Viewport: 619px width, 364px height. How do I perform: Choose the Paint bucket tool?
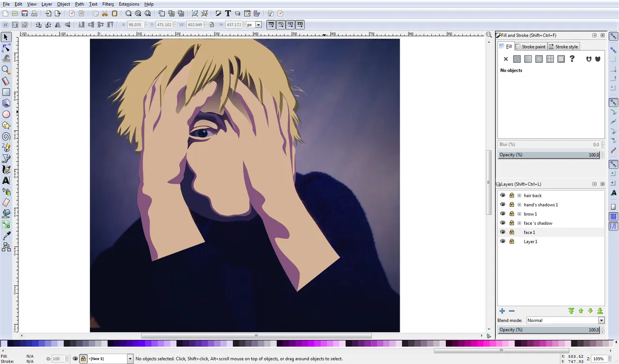(x=6, y=213)
